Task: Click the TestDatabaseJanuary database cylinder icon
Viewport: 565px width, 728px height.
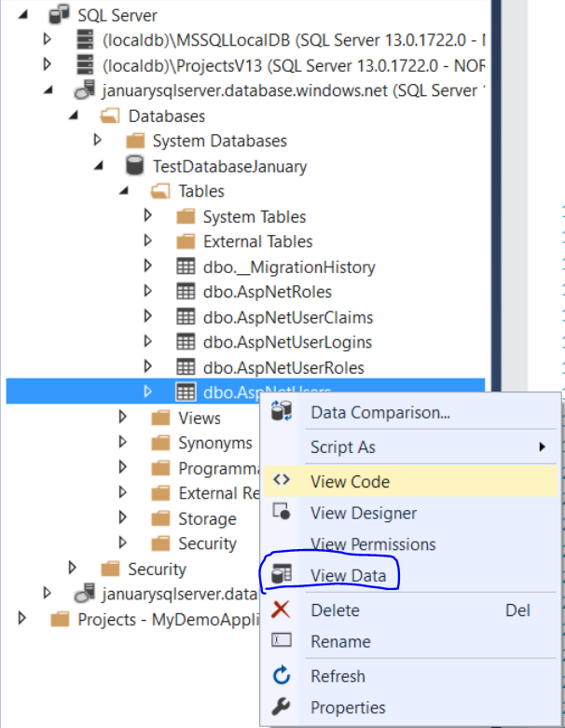Action: pyautogui.click(x=134, y=166)
